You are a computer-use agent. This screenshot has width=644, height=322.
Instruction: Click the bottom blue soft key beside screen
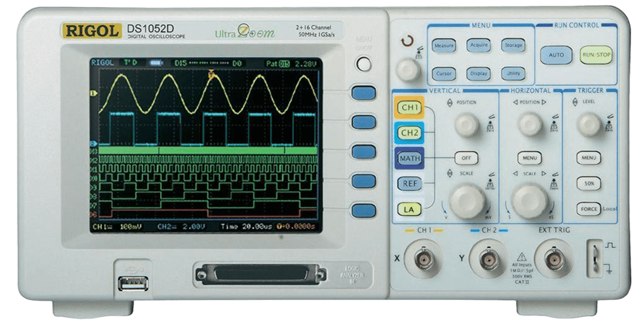[x=363, y=210]
